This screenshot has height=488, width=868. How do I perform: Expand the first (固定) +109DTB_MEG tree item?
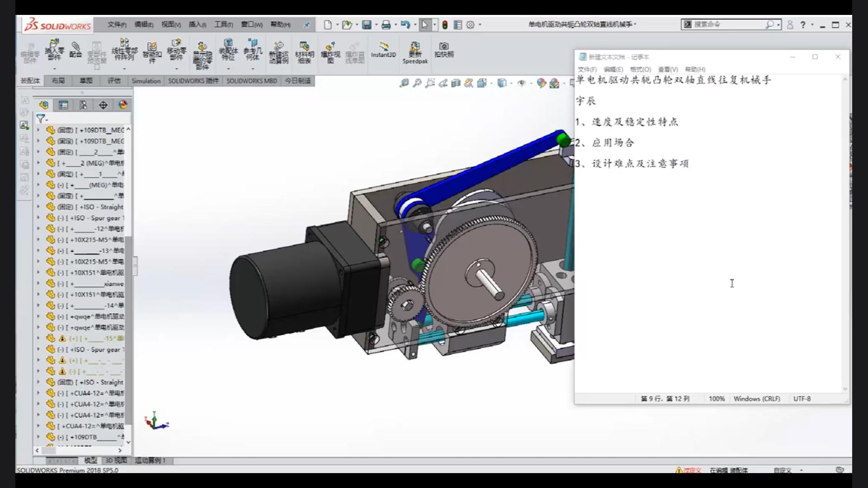click(38, 130)
